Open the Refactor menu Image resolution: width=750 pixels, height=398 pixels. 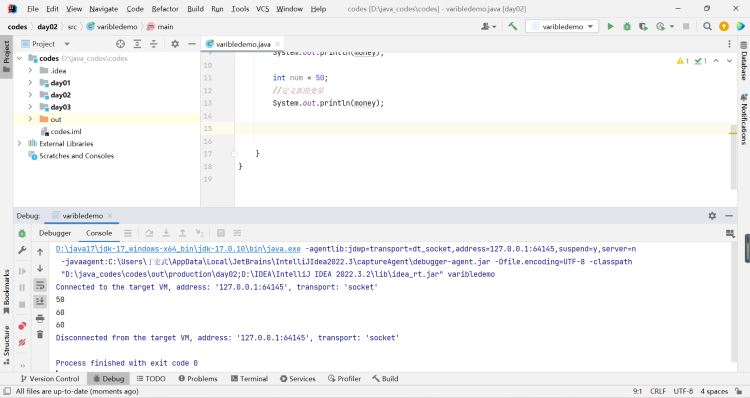pos(165,9)
